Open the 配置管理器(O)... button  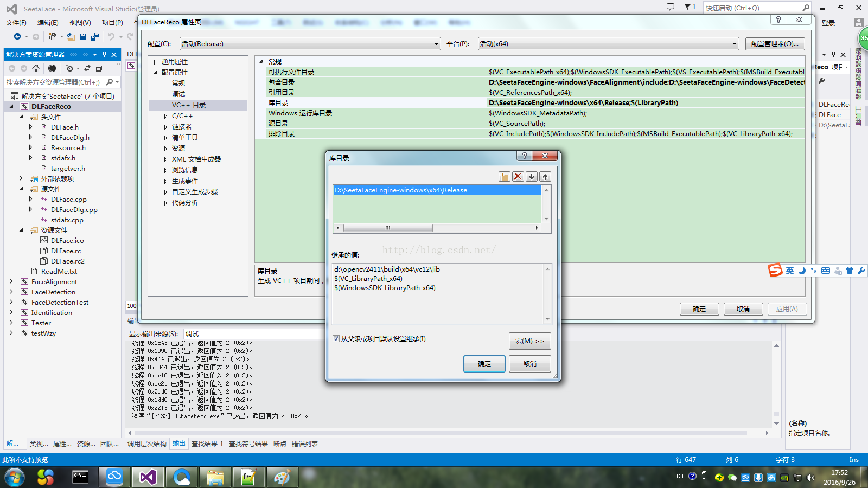[x=775, y=44]
